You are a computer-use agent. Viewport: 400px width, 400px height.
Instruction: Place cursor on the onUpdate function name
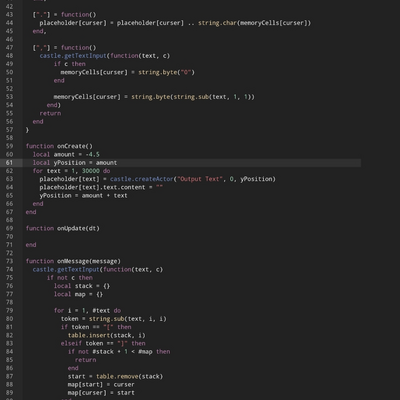71,228
